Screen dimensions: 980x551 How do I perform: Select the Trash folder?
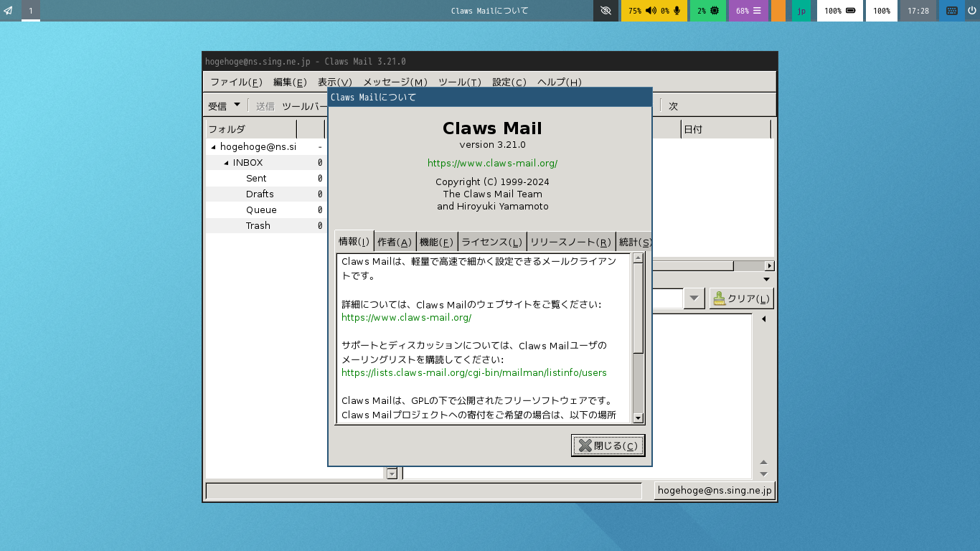pos(258,226)
